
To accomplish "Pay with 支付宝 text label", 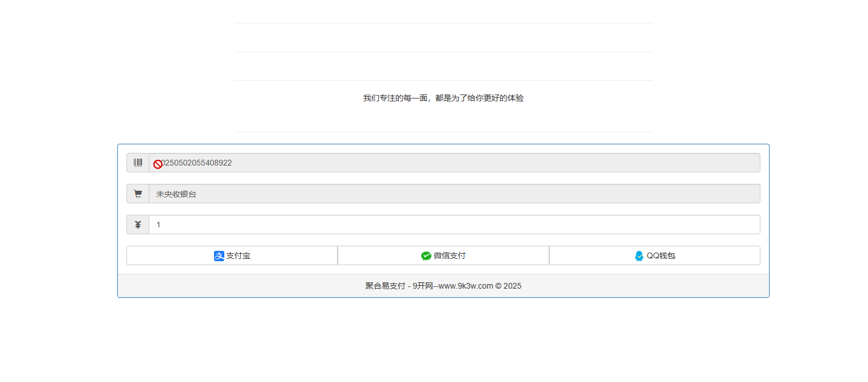I will tap(238, 256).
